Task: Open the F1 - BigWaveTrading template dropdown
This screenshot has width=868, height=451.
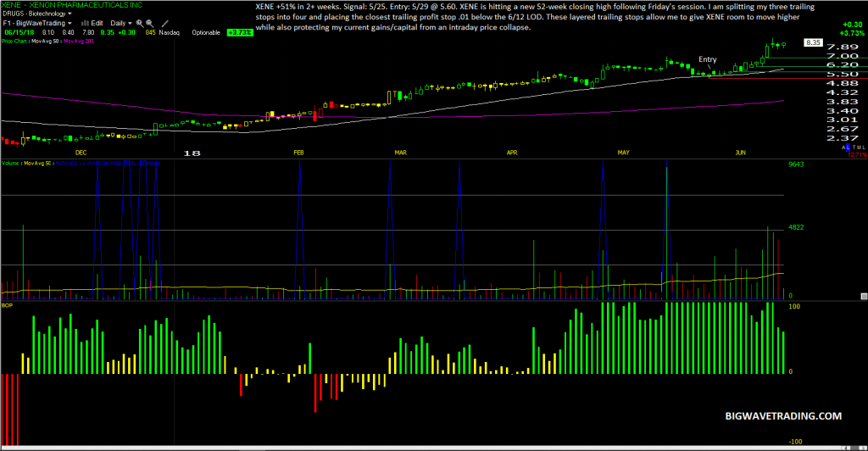Action: (x=37, y=23)
